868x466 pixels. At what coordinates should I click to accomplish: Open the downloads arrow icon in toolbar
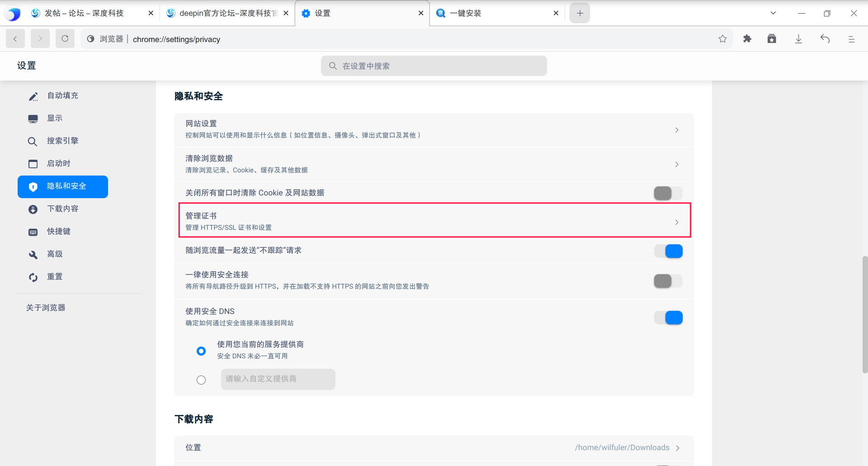[799, 39]
